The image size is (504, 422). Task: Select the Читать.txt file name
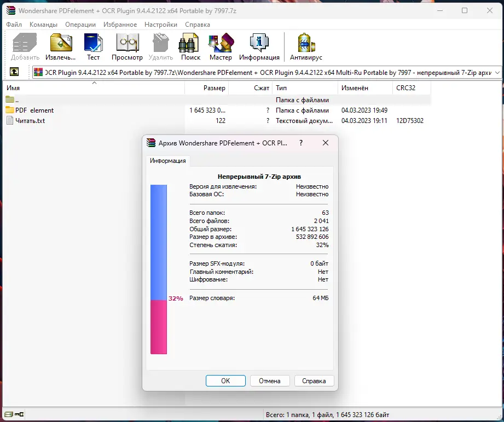(30, 121)
